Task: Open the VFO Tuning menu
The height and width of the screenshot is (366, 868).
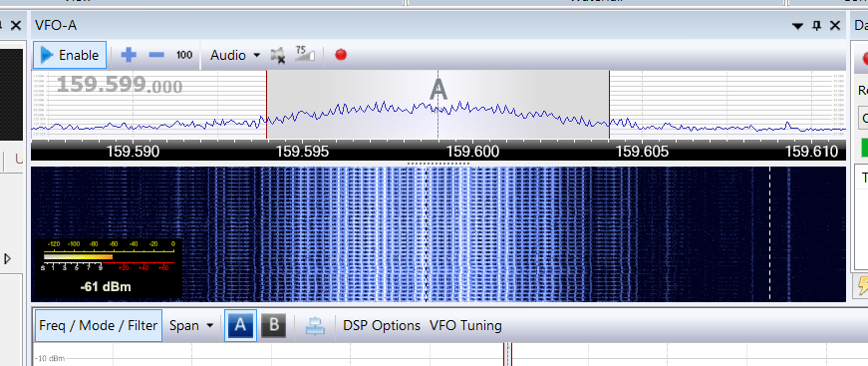Action: click(x=465, y=325)
